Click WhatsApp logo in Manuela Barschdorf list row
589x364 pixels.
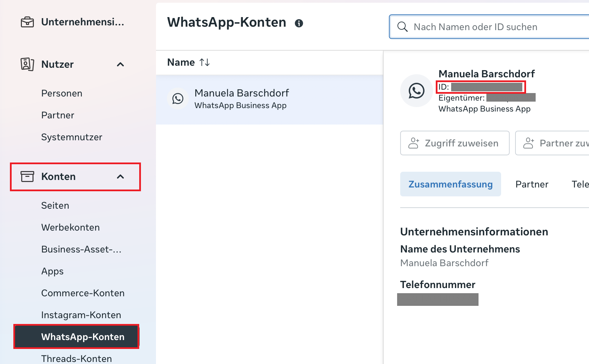pos(178,99)
